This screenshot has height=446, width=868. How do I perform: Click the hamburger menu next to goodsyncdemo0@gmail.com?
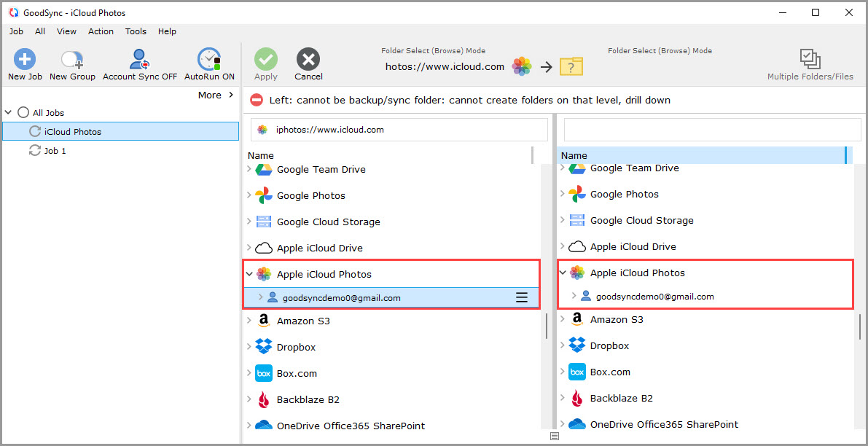coord(522,297)
